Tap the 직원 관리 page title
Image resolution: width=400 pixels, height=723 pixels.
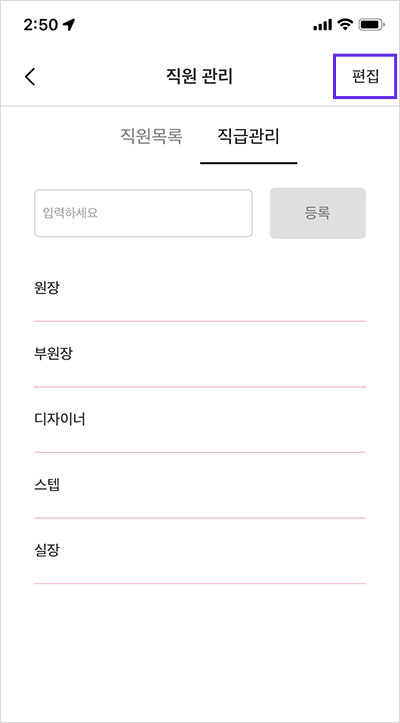click(x=199, y=77)
